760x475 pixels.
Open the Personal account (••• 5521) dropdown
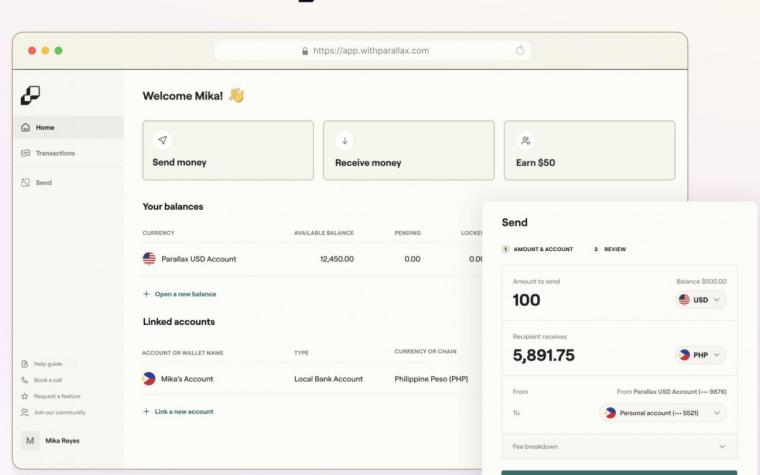[663, 413]
